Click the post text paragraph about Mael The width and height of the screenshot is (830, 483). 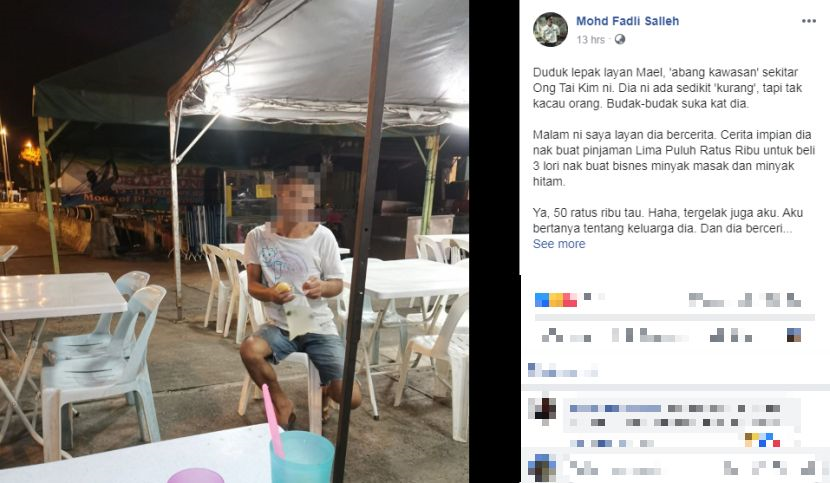(667, 88)
